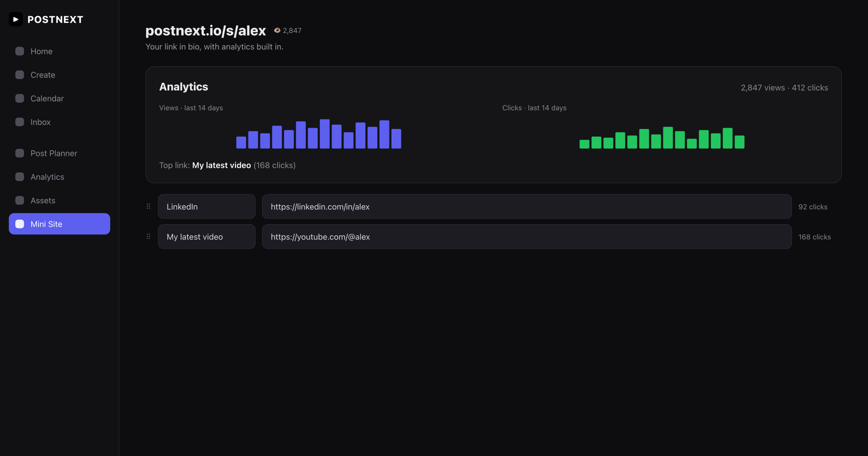868x456 pixels.
Task: Click the '168 clicks' row count
Action: click(814, 237)
